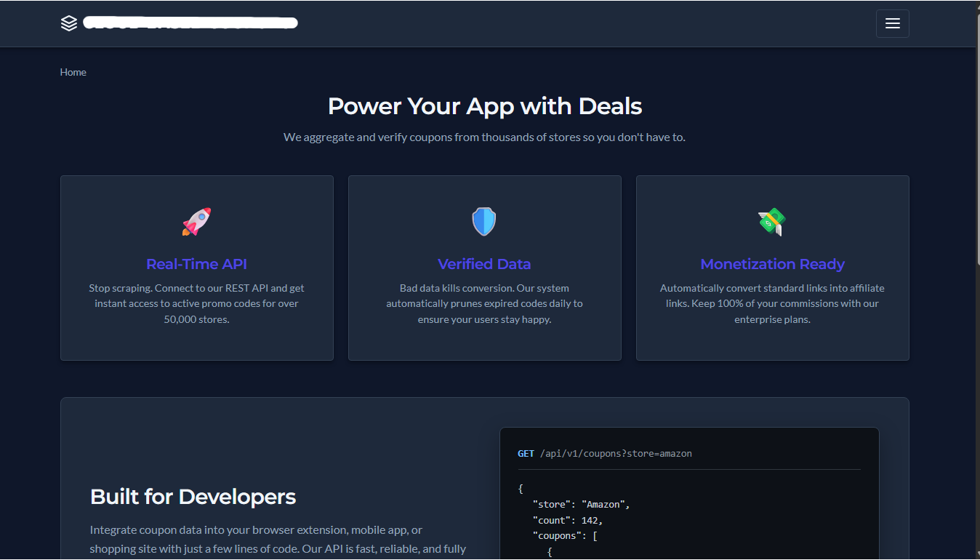The width and height of the screenshot is (980, 560).
Task: Click the navbar brand title
Action: pos(189,23)
